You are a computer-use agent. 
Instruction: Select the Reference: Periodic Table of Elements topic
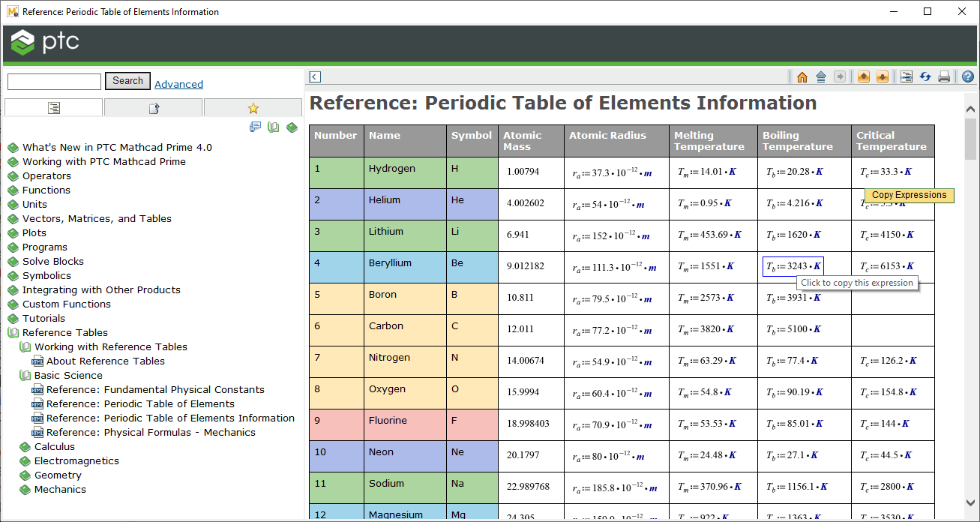point(139,403)
